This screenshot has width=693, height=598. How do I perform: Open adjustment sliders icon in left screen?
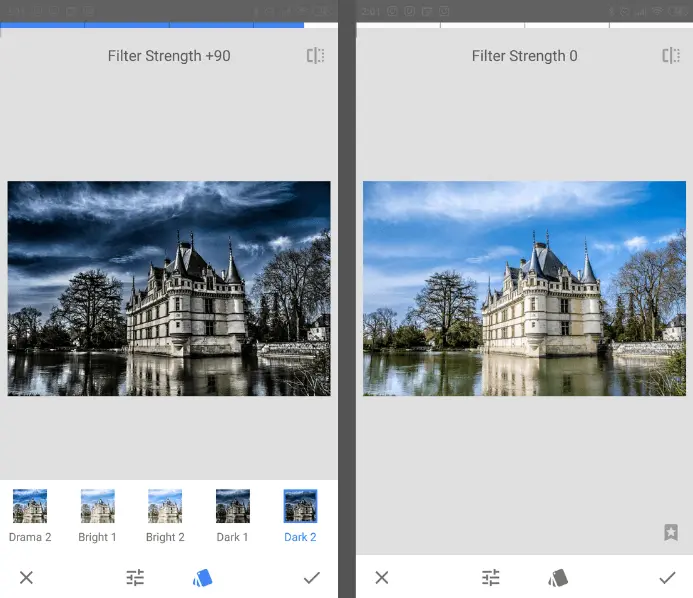pos(135,577)
